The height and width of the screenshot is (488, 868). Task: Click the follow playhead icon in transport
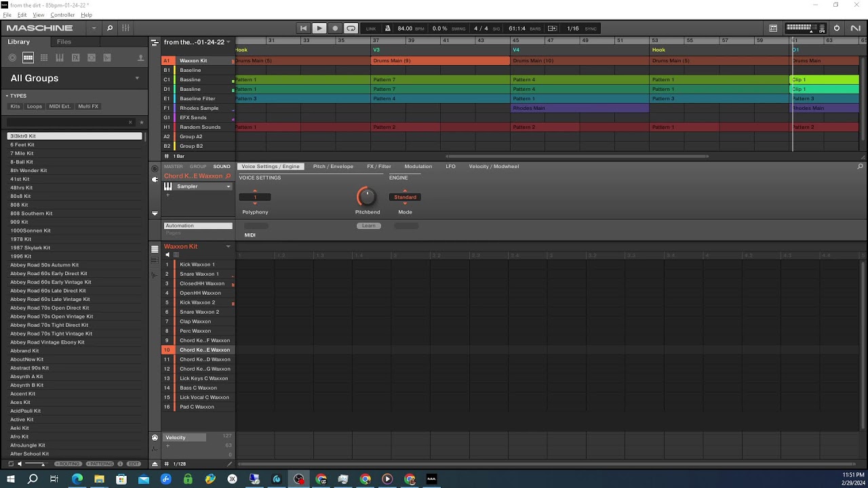point(553,28)
